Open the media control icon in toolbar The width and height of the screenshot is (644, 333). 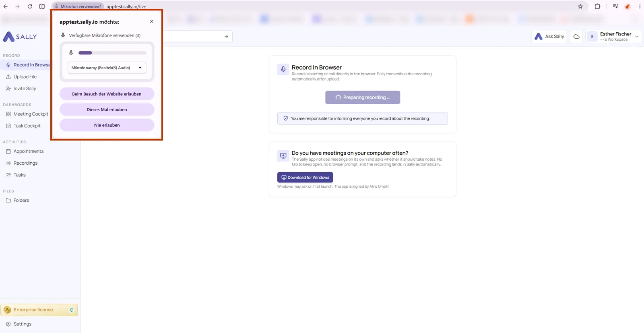615,6
